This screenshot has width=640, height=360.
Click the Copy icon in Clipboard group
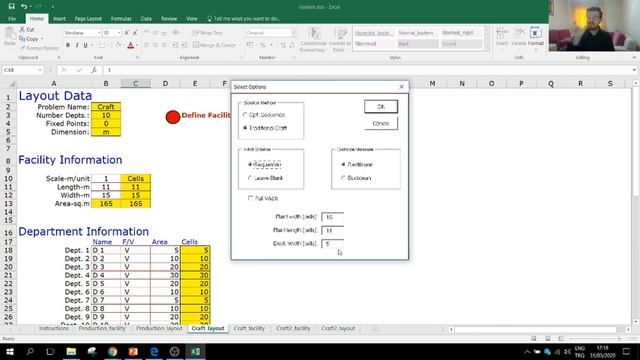22,39
